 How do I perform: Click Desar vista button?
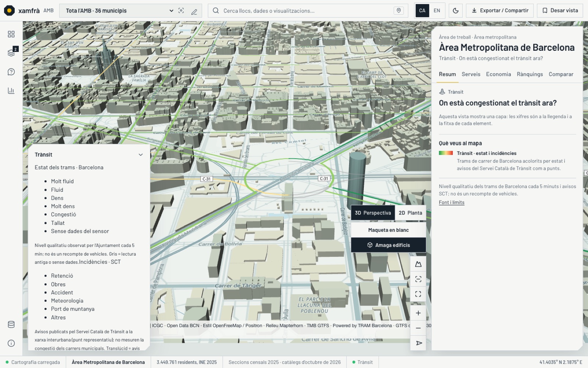(x=560, y=11)
